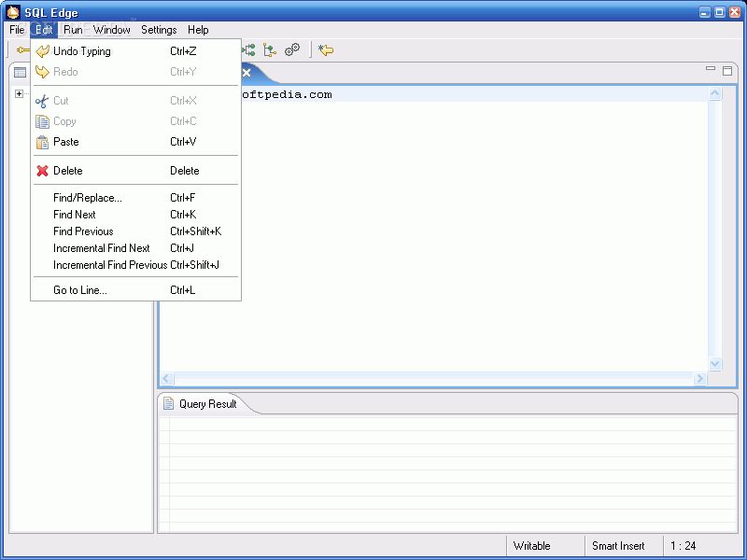Click the Paste clipboard icon

(42, 142)
